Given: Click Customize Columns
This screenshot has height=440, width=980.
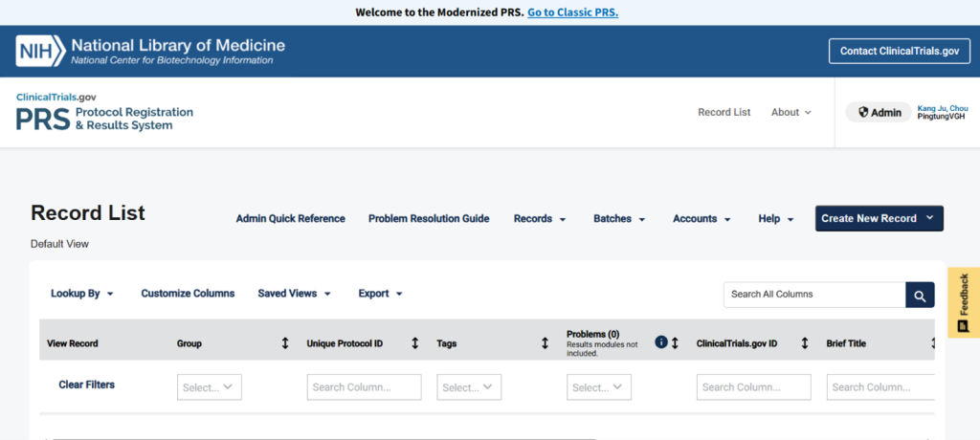Looking at the screenshot, I should point(188,293).
